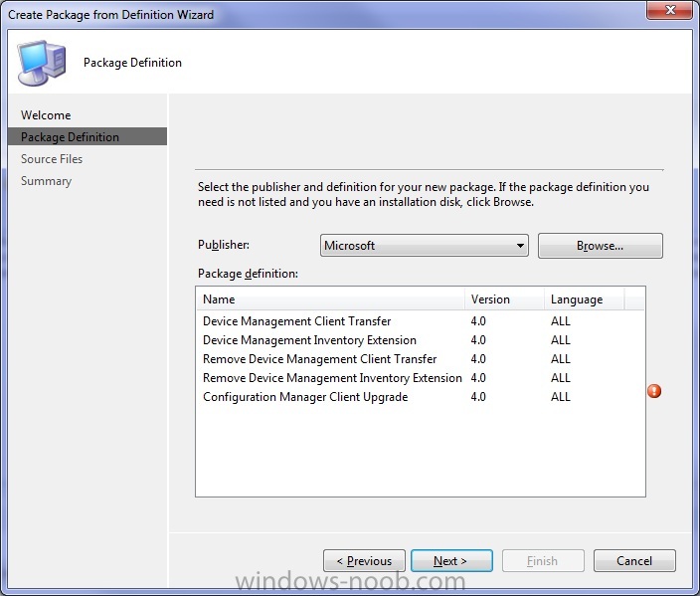Sort by the Version column header

pos(504,298)
